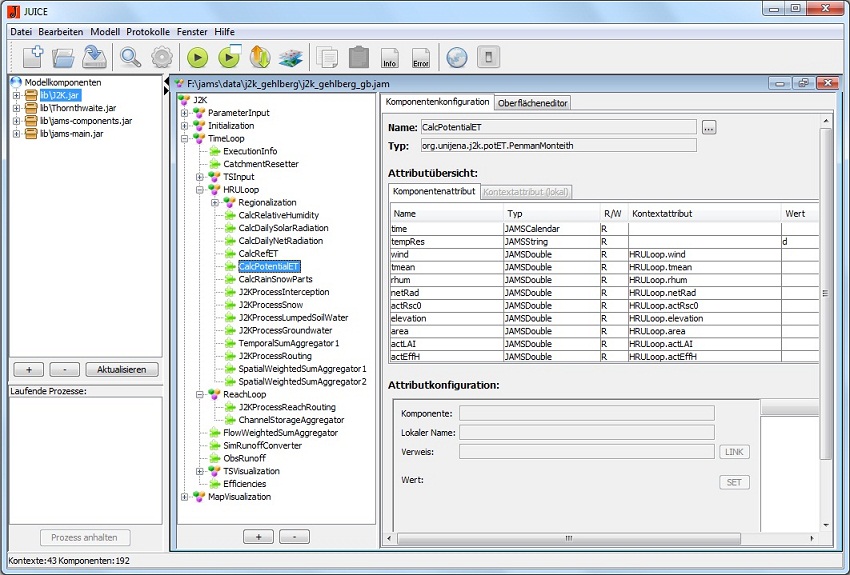Viewport: 850px width, 575px height.
Task: Click the magnifier search icon
Action: click(x=131, y=57)
